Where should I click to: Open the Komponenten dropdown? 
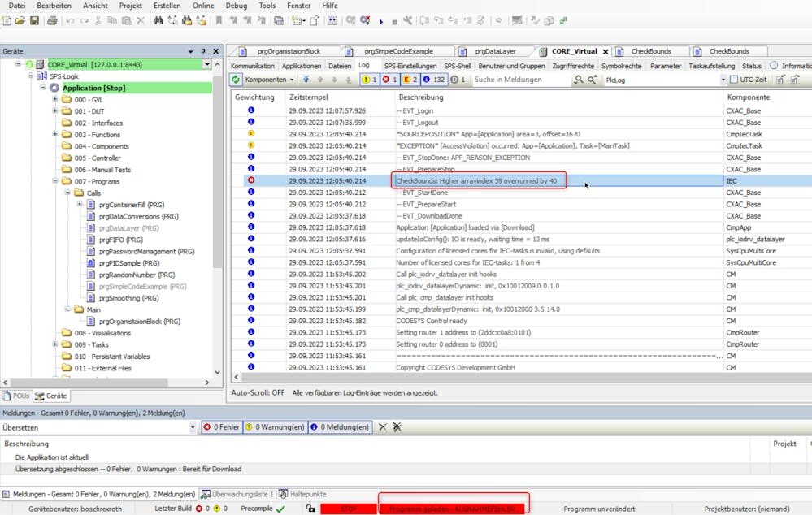pyautogui.click(x=269, y=80)
